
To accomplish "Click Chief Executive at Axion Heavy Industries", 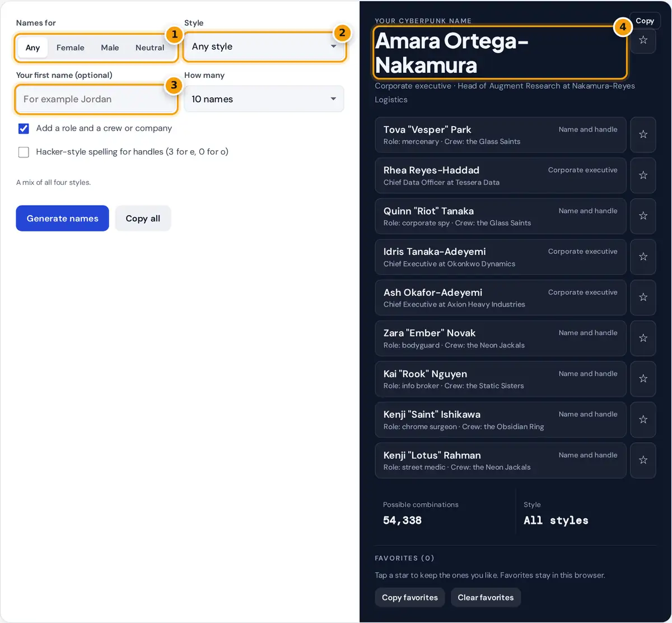I will coord(454,305).
